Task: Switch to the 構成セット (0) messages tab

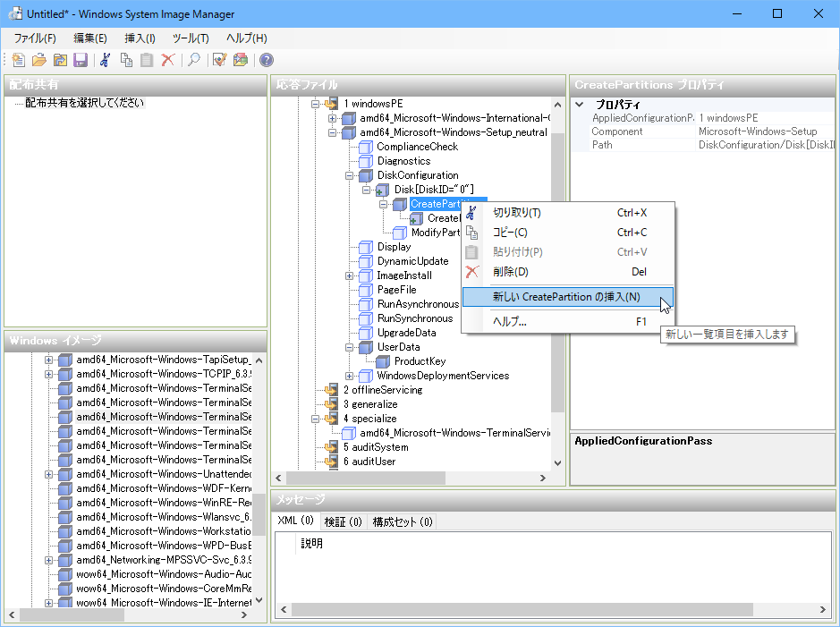Action: [403, 521]
